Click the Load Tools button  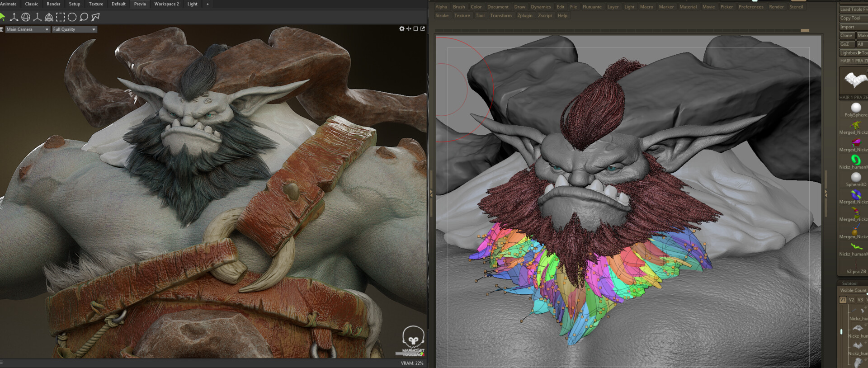click(854, 9)
